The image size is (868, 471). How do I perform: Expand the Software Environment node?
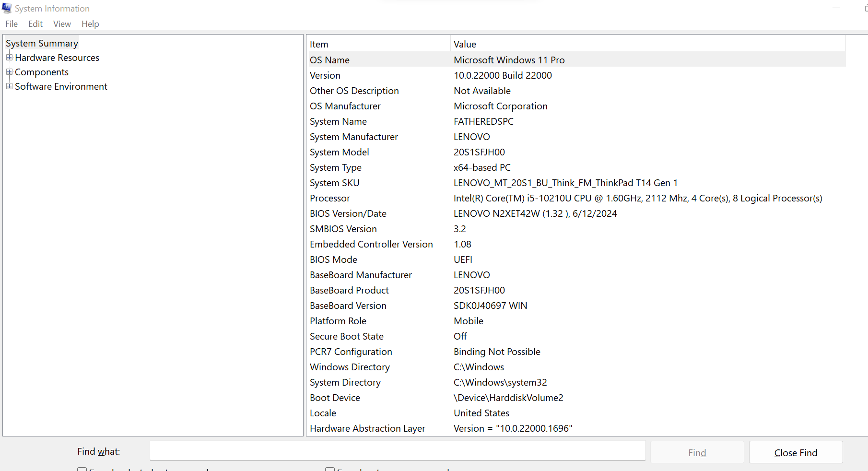[9, 86]
